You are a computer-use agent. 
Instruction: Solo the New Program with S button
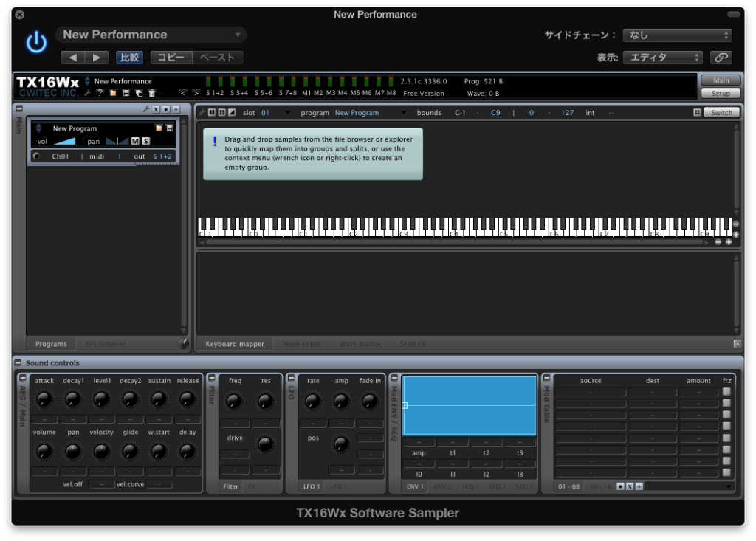[x=145, y=141]
